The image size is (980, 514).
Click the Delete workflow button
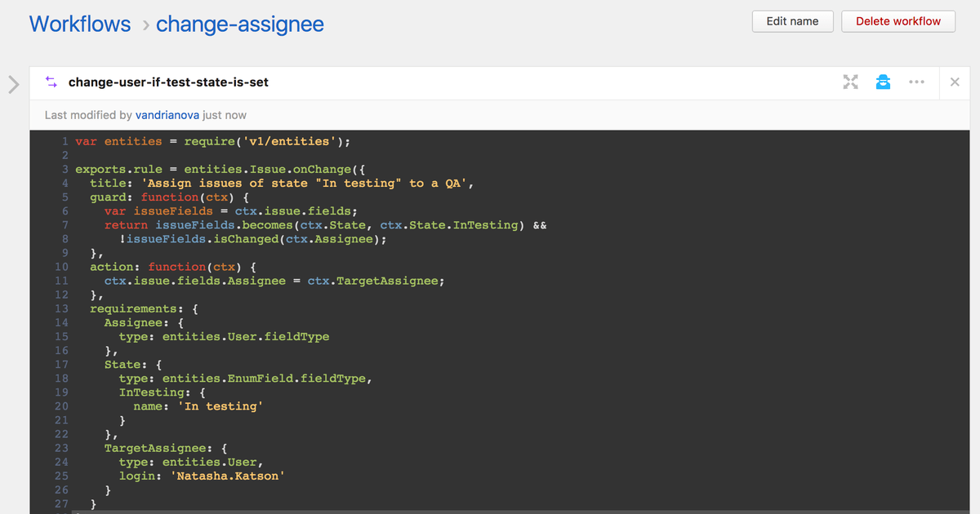tap(898, 21)
